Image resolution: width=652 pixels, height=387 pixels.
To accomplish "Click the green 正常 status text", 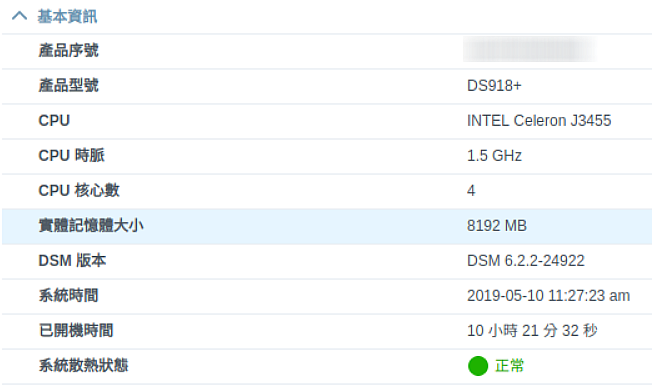I will [509, 366].
